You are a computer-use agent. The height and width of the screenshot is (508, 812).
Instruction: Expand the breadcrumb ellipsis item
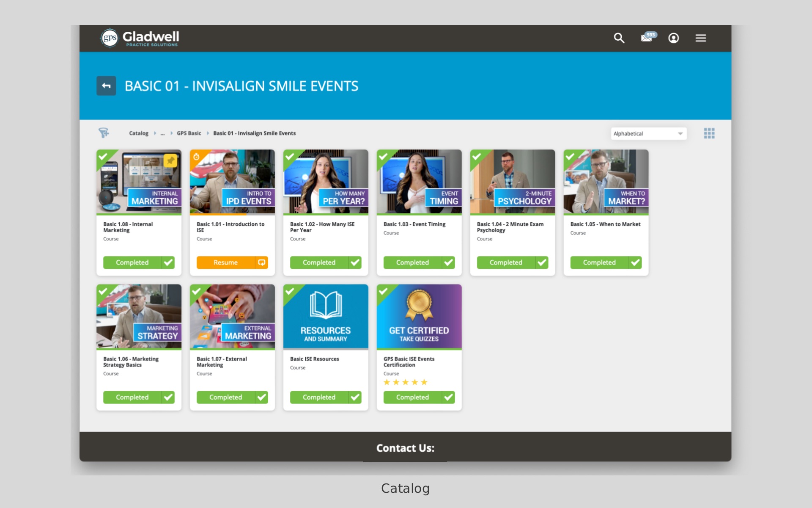[162, 133]
